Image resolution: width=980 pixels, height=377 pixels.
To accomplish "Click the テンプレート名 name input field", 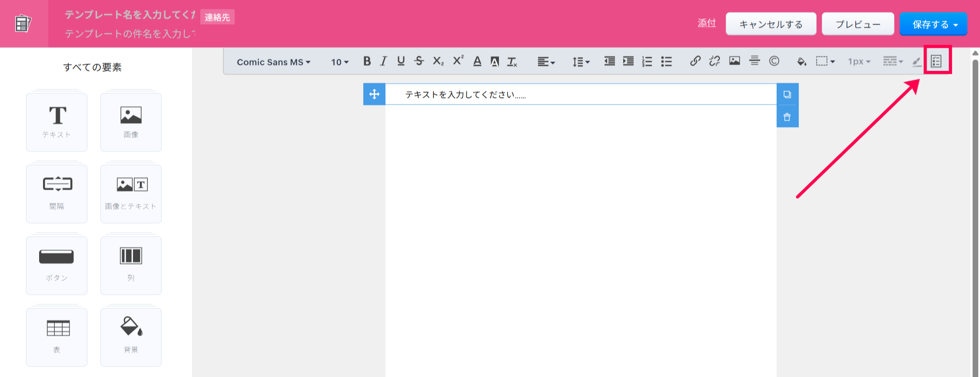I will (130, 15).
